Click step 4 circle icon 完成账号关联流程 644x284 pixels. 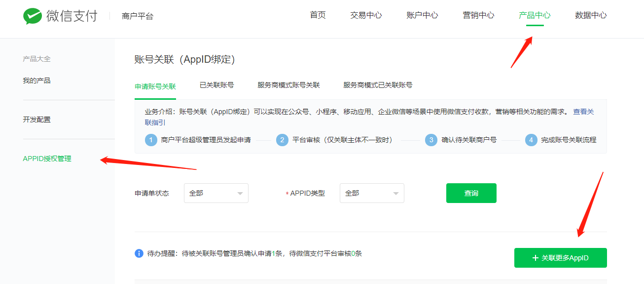(x=531, y=140)
